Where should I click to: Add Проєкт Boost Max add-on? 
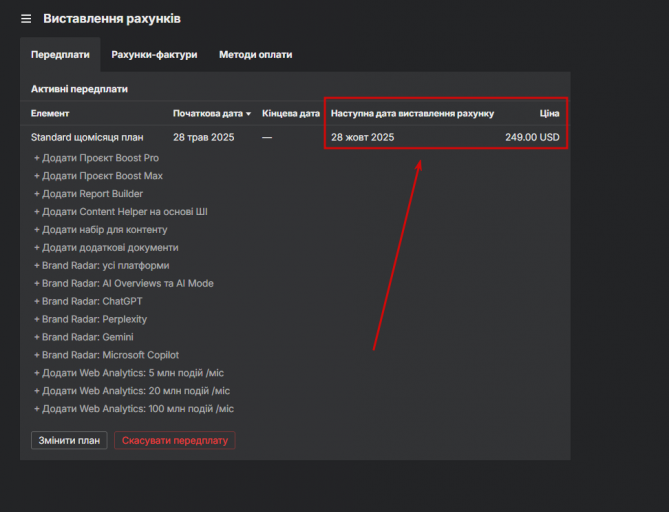click(98, 176)
